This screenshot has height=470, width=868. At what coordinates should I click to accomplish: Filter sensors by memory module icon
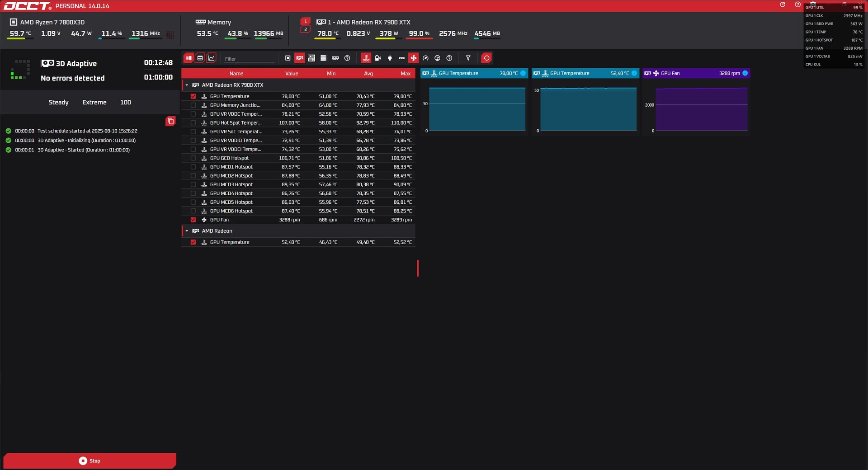pos(335,58)
